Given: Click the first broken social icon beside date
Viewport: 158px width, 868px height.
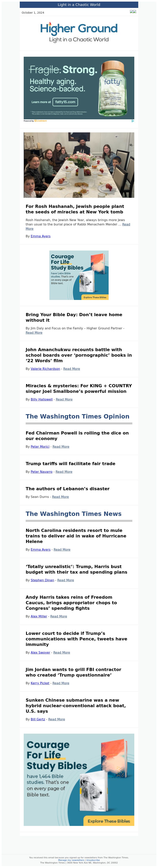Looking at the screenshot, I should pyautogui.click(x=131, y=11).
